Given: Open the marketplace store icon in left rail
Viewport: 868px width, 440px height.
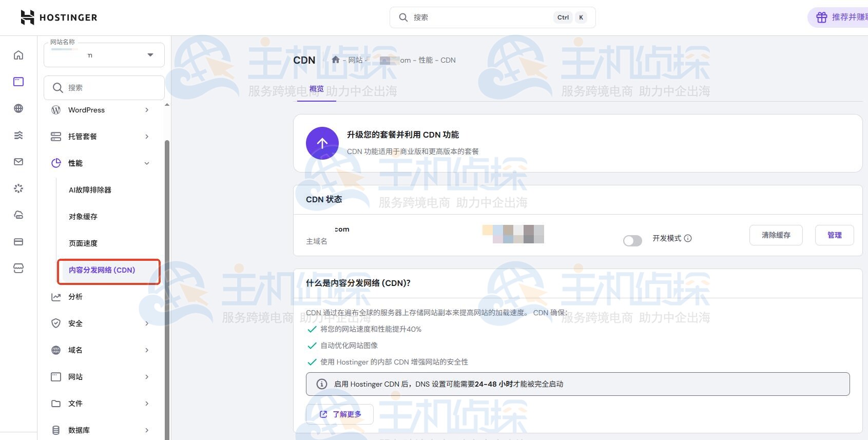Looking at the screenshot, I should tap(18, 269).
